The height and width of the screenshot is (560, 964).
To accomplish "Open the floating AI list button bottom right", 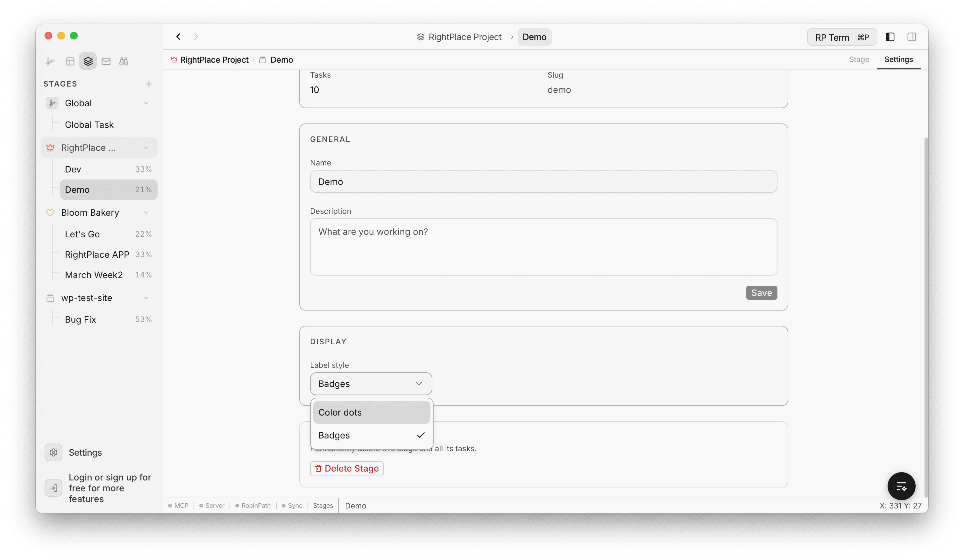I will click(901, 486).
